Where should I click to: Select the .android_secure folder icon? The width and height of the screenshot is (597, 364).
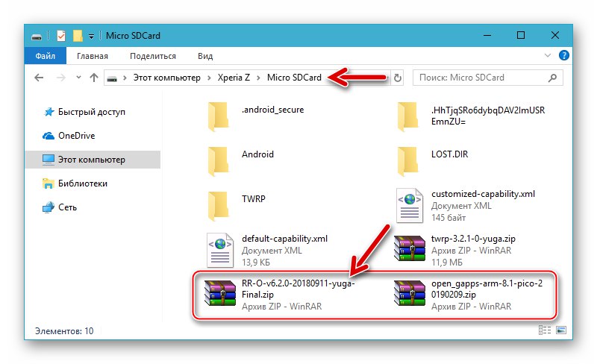219,116
